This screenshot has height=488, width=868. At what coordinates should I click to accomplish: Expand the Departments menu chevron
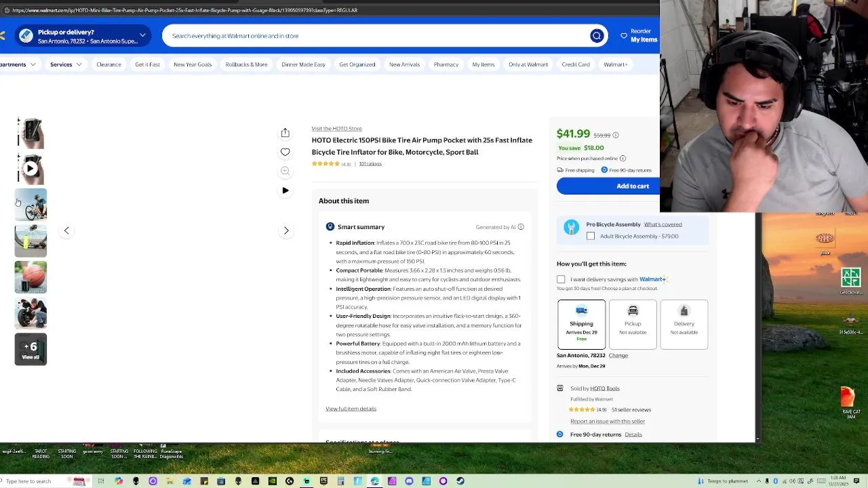tap(31, 64)
